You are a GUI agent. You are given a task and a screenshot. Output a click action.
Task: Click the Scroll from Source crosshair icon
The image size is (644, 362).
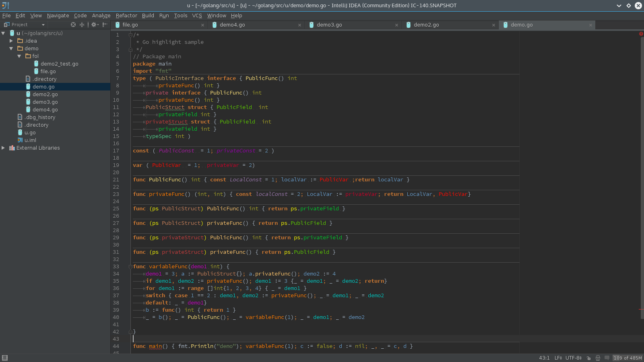[x=73, y=25]
